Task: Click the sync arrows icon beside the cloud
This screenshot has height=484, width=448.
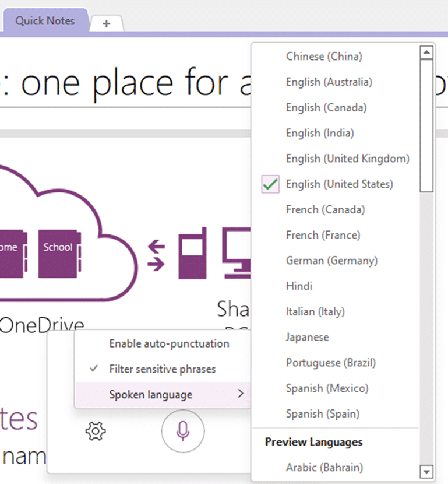Action: click(156, 256)
